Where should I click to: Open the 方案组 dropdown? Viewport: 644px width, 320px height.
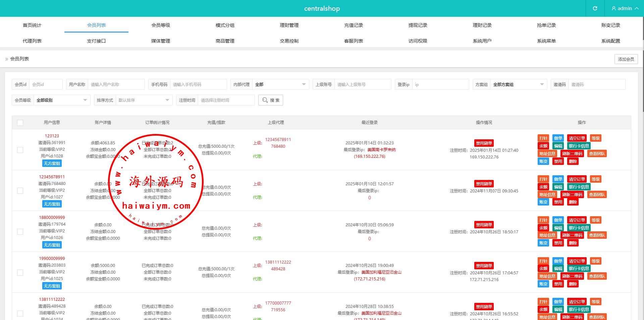(x=518, y=85)
